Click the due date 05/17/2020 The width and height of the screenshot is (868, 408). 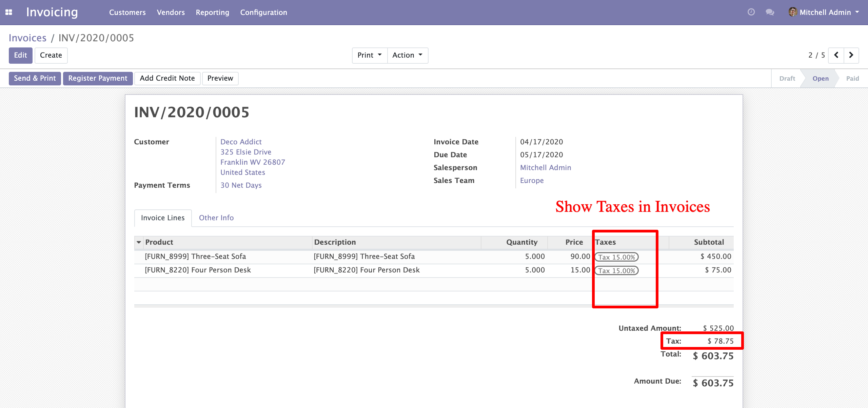point(541,155)
